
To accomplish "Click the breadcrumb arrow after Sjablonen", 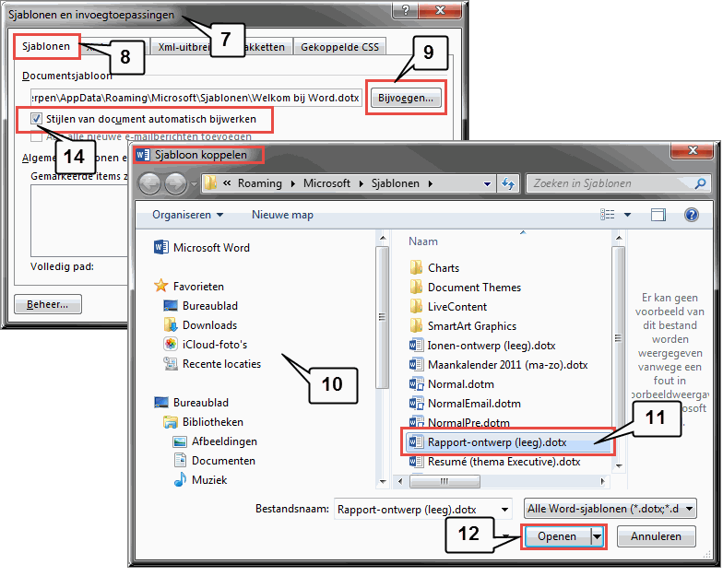I will pyautogui.click(x=430, y=183).
